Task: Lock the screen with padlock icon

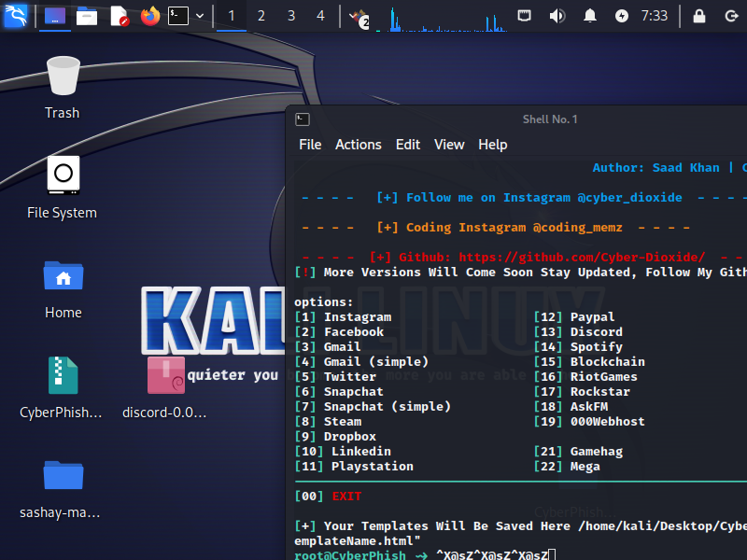Action: click(699, 16)
